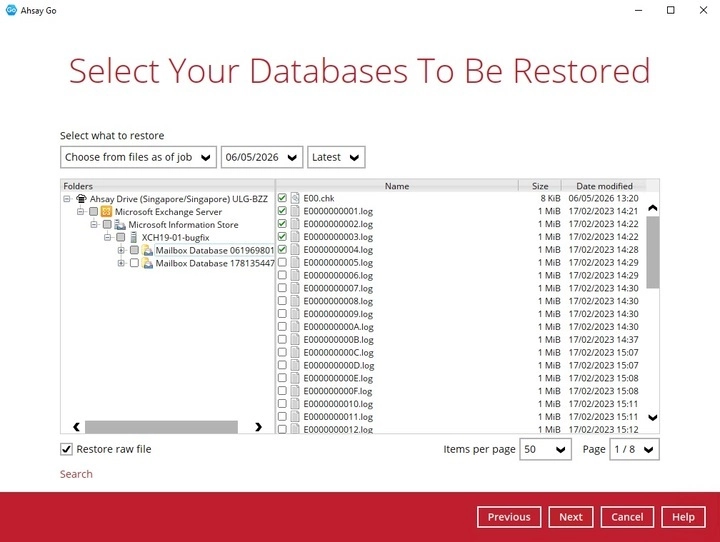
Task: Collapse the Microsoft Information Store node
Action: pyautogui.click(x=94, y=225)
